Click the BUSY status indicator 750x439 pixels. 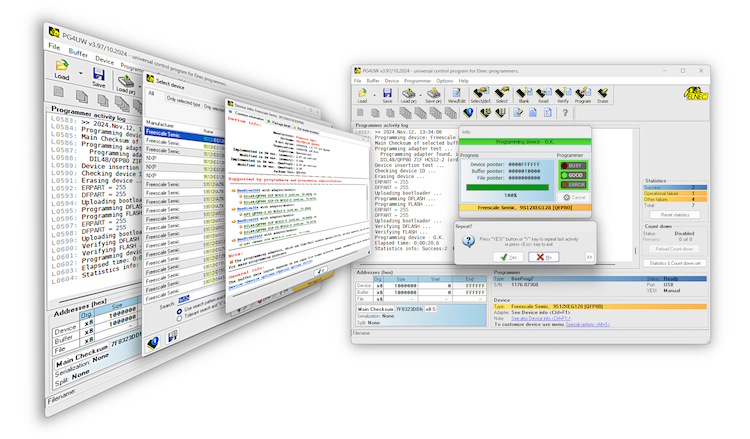(573, 165)
